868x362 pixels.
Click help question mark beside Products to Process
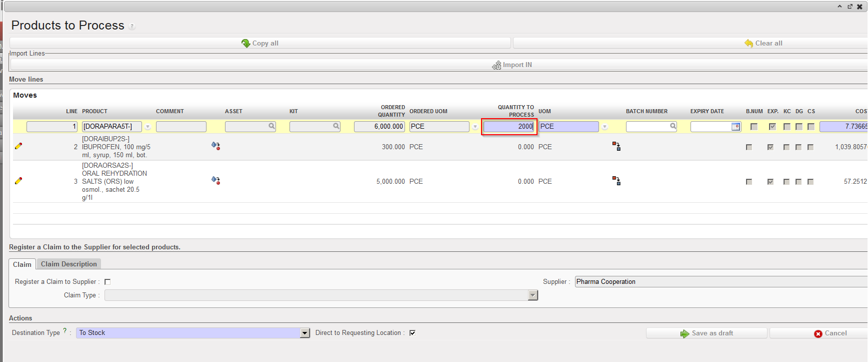(132, 27)
